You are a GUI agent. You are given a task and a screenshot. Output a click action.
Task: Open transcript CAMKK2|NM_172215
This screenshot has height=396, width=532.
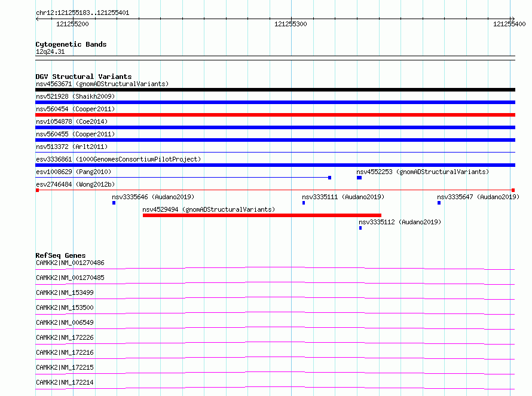[65, 367]
